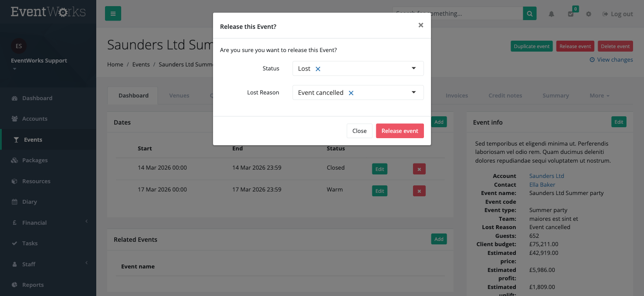This screenshot has height=296, width=644.
Task: Switch to the Venues tab
Action: click(x=179, y=95)
